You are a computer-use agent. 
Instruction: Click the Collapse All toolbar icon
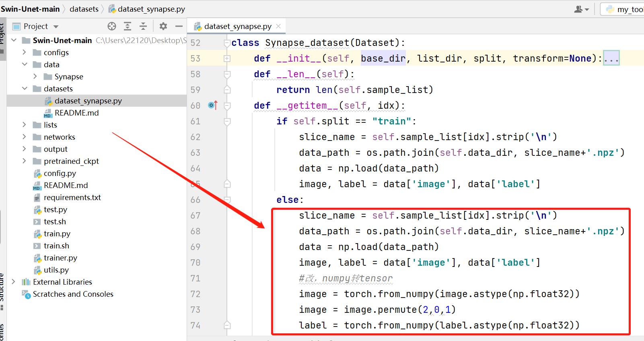[143, 26]
